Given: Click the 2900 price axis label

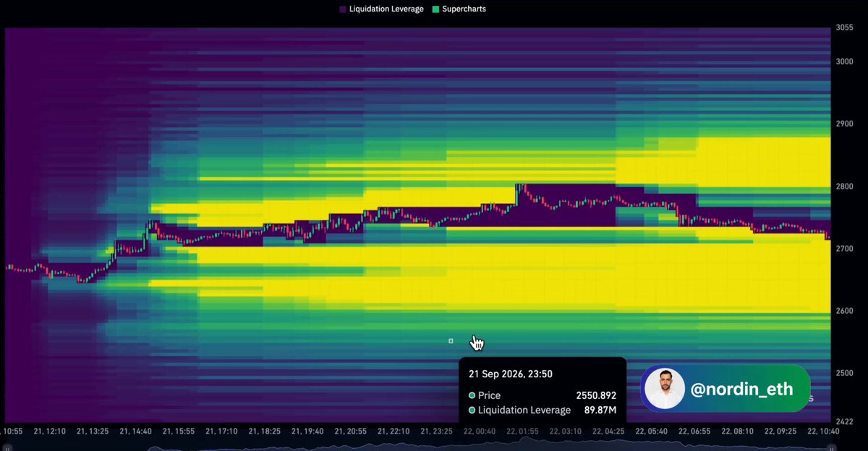Looking at the screenshot, I should (x=844, y=124).
